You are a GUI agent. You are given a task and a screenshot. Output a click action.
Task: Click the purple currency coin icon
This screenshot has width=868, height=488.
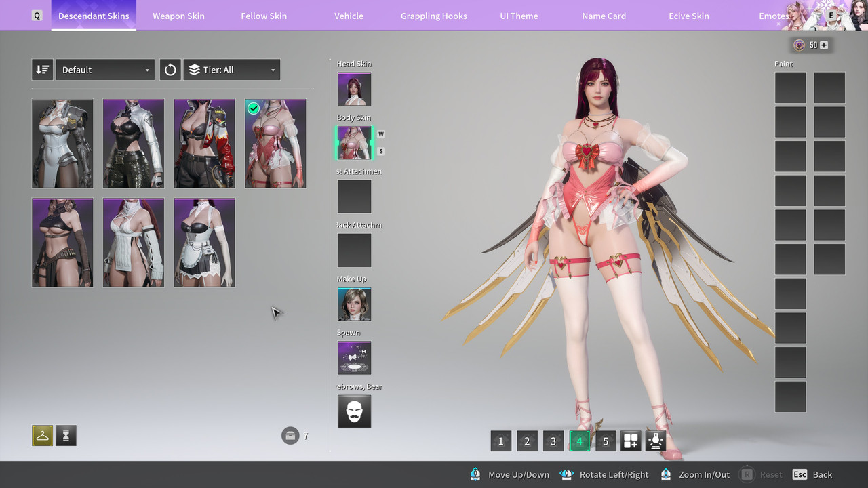click(x=800, y=45)
